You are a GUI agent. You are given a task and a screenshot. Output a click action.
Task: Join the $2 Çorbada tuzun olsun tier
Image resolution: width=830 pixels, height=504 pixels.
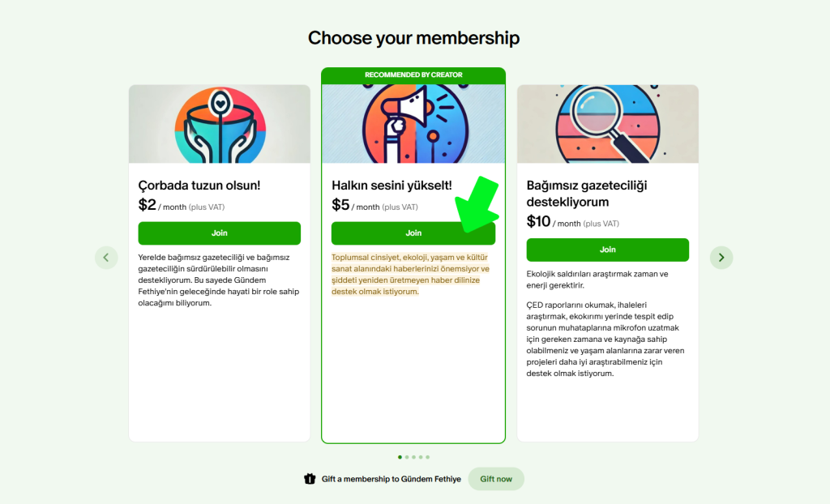[219, 233]
